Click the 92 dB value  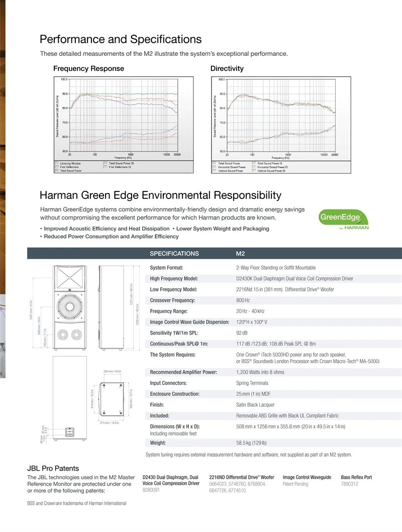pyautogui.click(x=242, y=333)
